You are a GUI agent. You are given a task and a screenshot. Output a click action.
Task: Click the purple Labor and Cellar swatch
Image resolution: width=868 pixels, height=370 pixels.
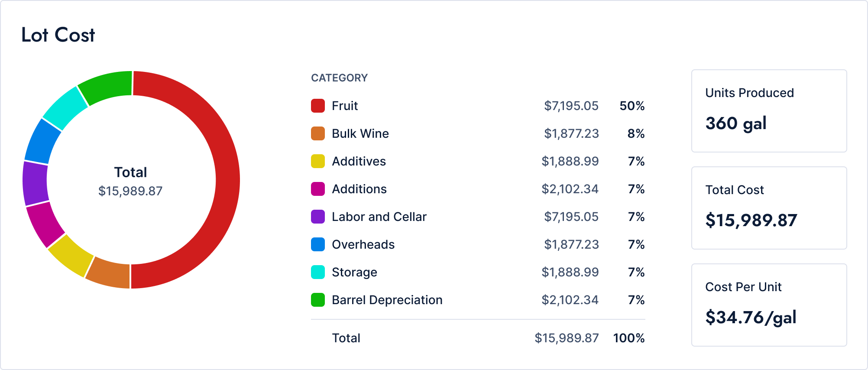[318, 217]
